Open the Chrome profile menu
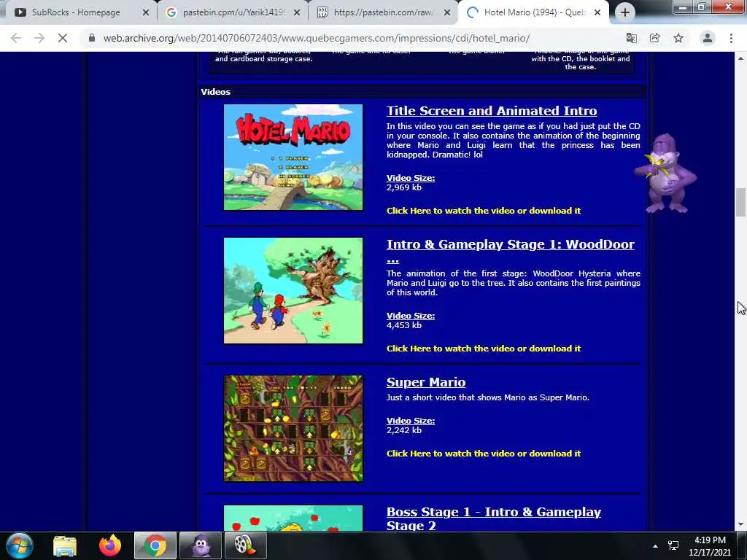The height and width of the screenshot is (560, 747). (708, 38)
